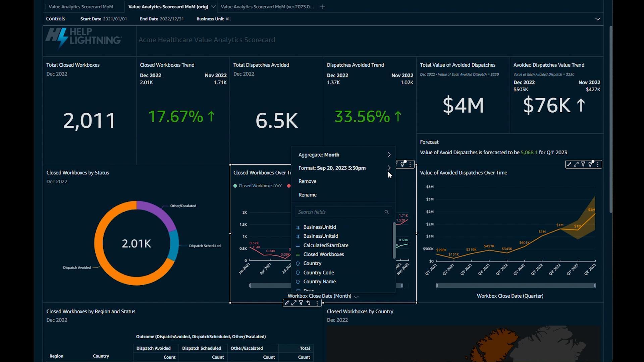644x362 pixels.
Task: Toggle the Closed Workboxes YoY legend item
Action: [257, 186]
